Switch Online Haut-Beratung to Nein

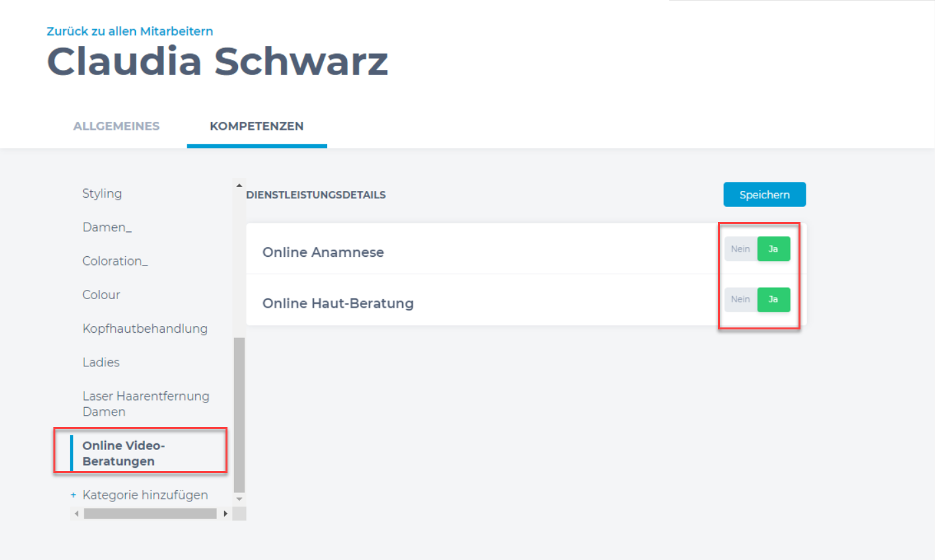pos(740,299)
